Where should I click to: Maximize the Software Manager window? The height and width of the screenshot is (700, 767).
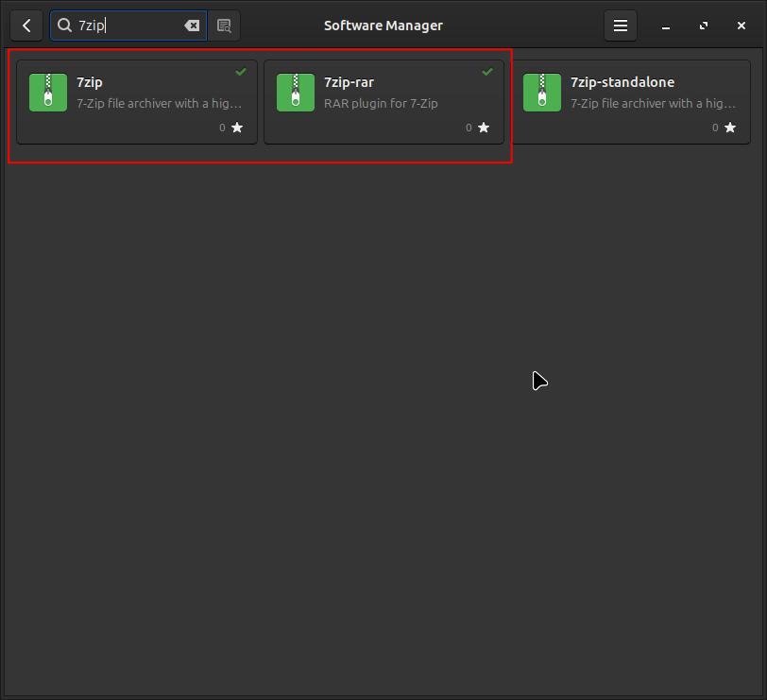[704, 26]
